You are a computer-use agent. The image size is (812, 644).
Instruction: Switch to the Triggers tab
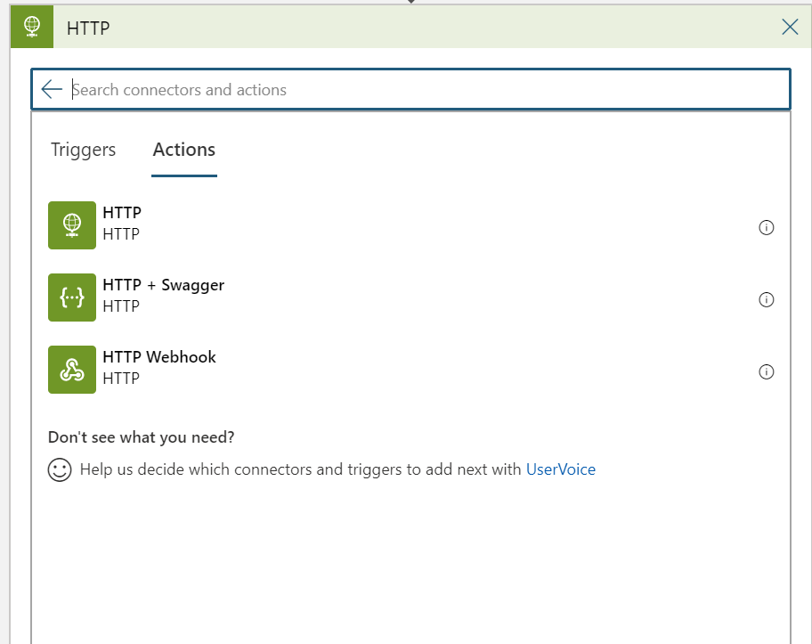click(x=83, y=150)
